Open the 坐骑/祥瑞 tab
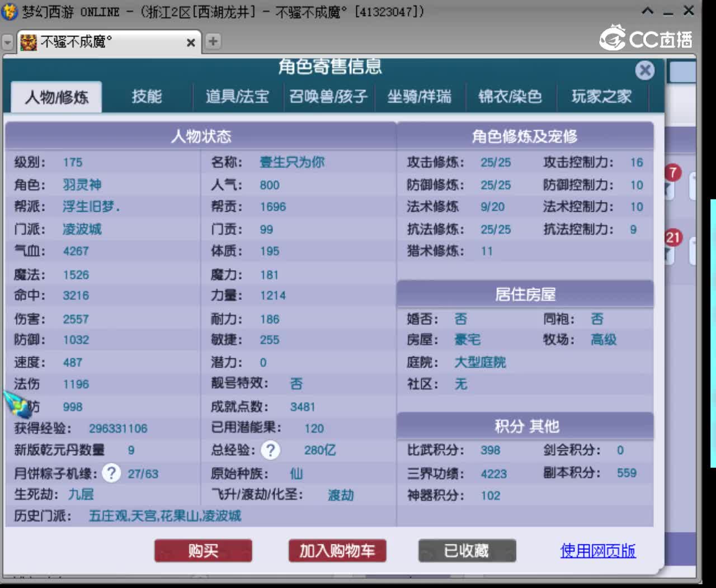Viewport: 716px width, 588px height. (420, 97)
